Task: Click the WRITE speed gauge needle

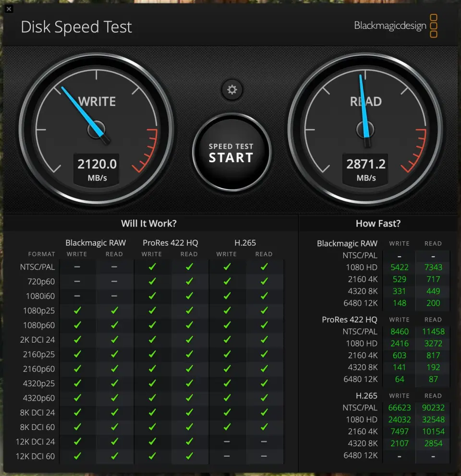Action: point(82,110)
